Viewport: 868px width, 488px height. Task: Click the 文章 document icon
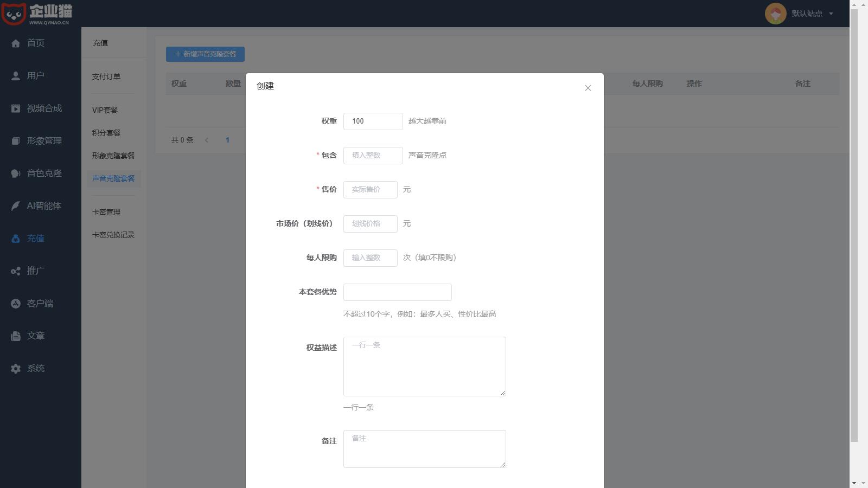click(x=16, y=336)
